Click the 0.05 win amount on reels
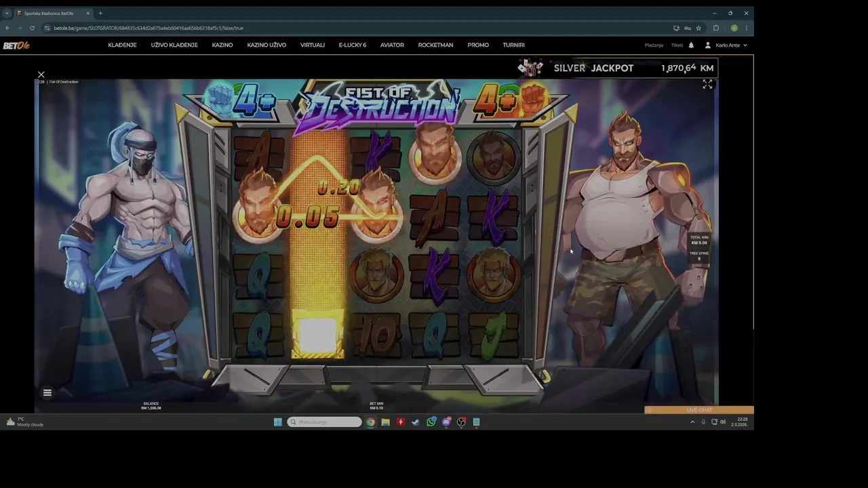The image size is (868, 488). pos(307,217)
